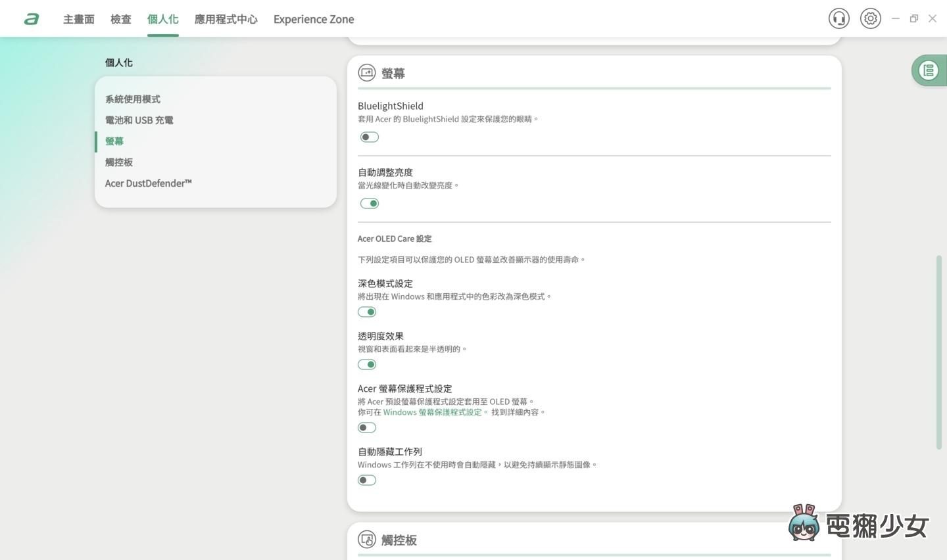The width and height of the screenshot is (947, 560).
Task: Click the 透明度效果 label text
Action: [381, 336]
